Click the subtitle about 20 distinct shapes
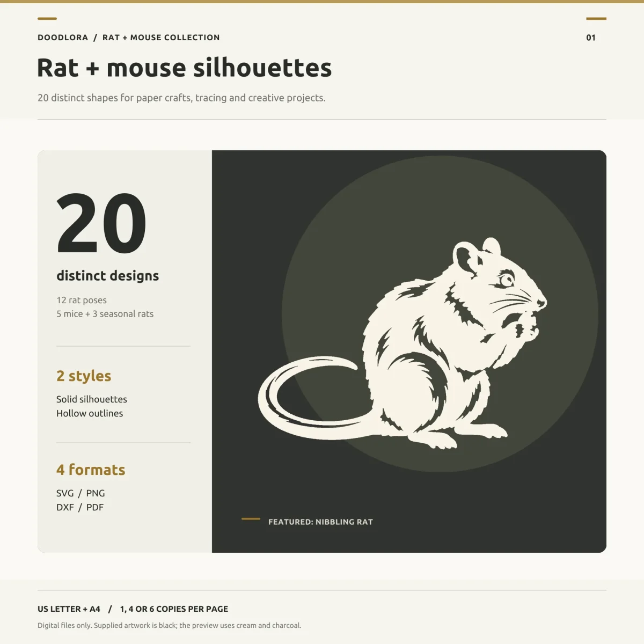Screen dimensions: 644x644 coord(181,98)
